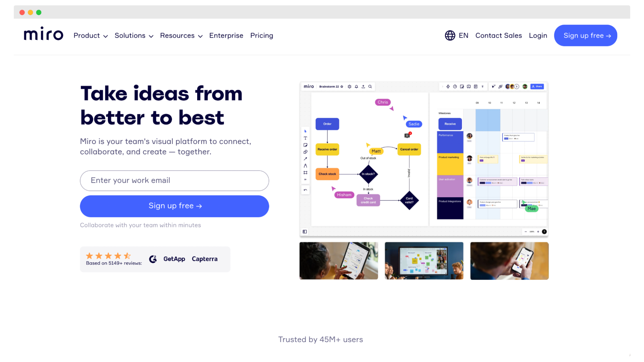The image size is (644, 362).
Task: Select the connector/arrow tool icon
Action: 306,159
